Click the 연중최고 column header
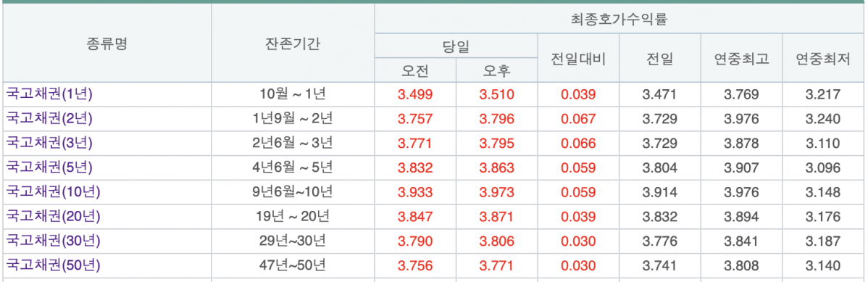Image resolution: width=868 pixels, height=282 pixels. [741, 58]
